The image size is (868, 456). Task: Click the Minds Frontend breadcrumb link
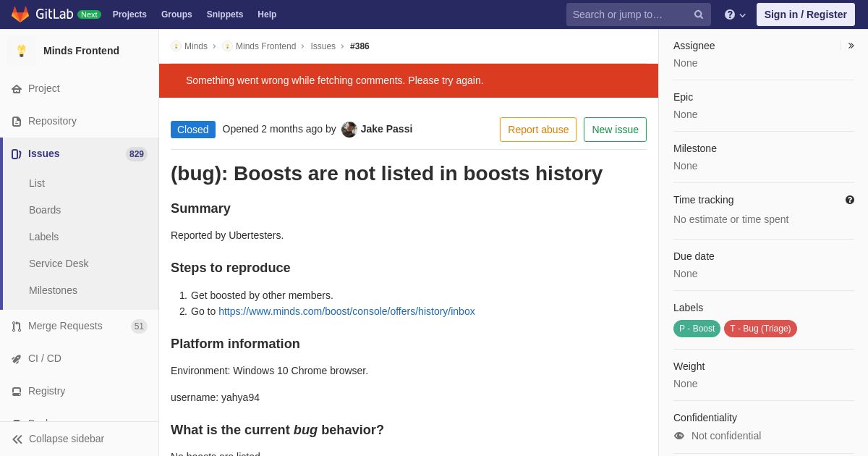265,46
